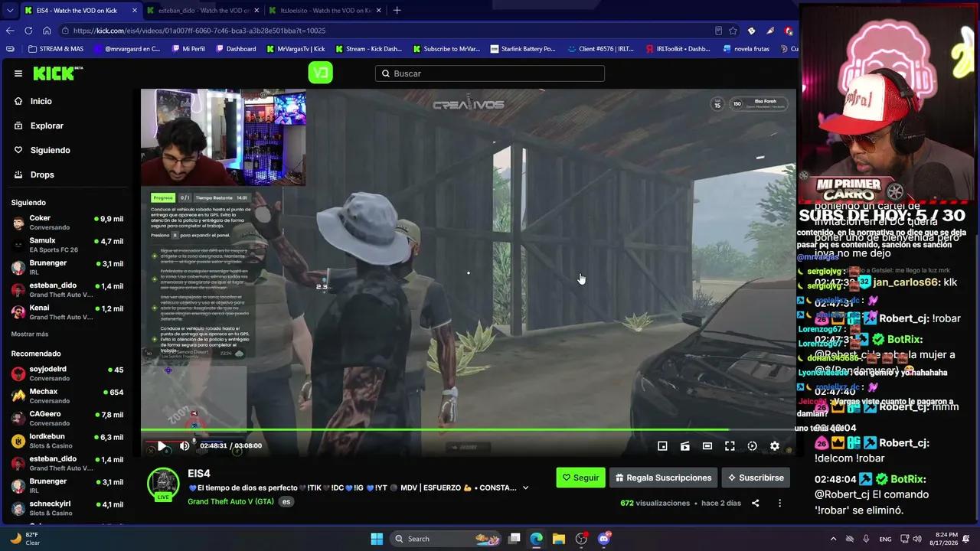Click the 'es' language tag
The image size is (980, 551).
coord(286,502)
